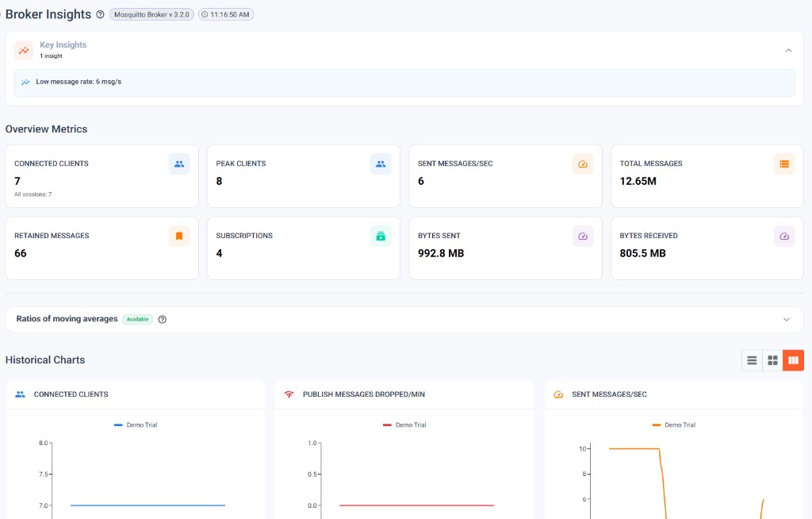This screenshot has height=519, width=812.
Task: Click the Broker Insights page title
Action: coord(48,14)
